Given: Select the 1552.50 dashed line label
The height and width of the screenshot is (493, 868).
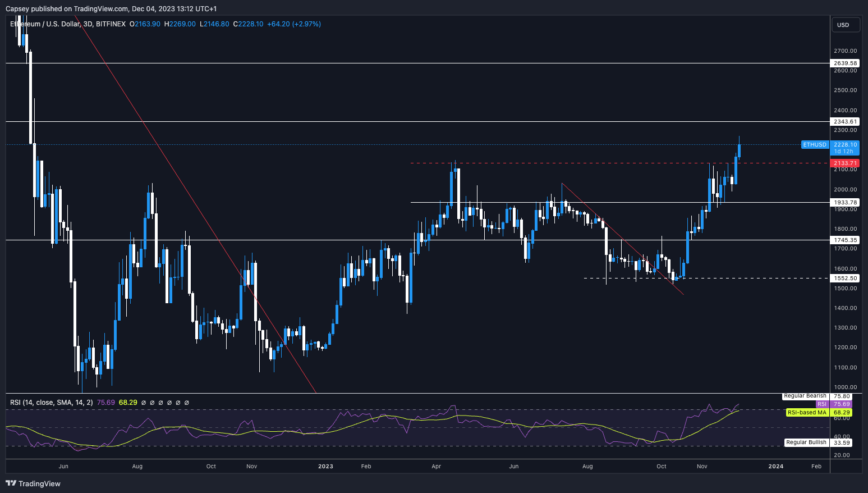Looking at the screenshot, I should coord(845,278).
